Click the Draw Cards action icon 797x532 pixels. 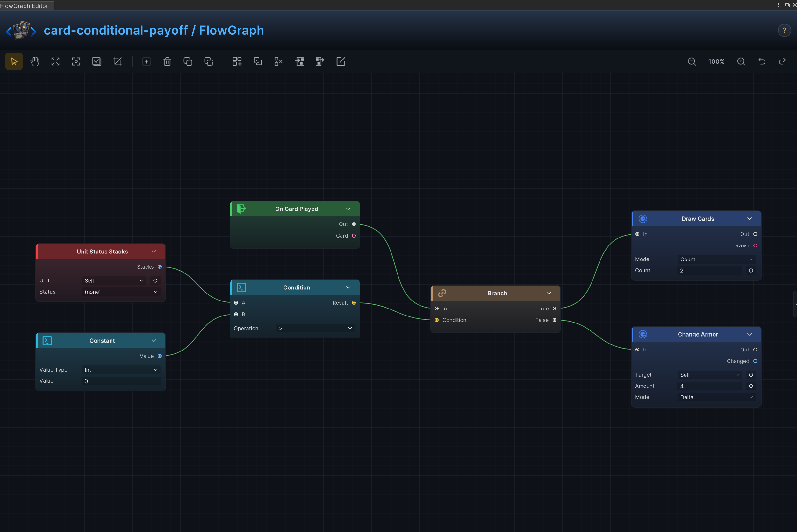643,219
